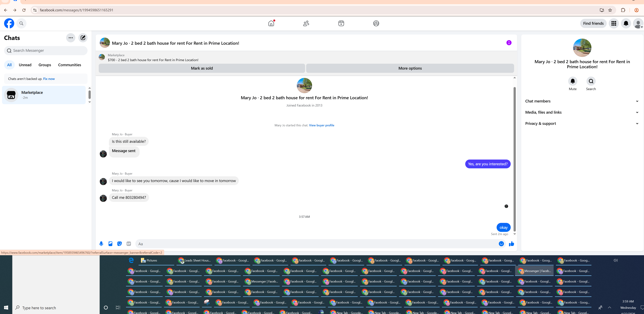Attach a photo using image icon
This screenshot has width=644, height=314.
(x=110, y=244)
